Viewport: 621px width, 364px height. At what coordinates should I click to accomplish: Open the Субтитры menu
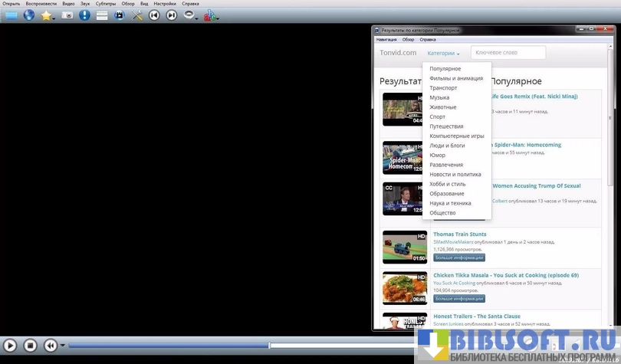pyautogui.click(x=106, y=4)
